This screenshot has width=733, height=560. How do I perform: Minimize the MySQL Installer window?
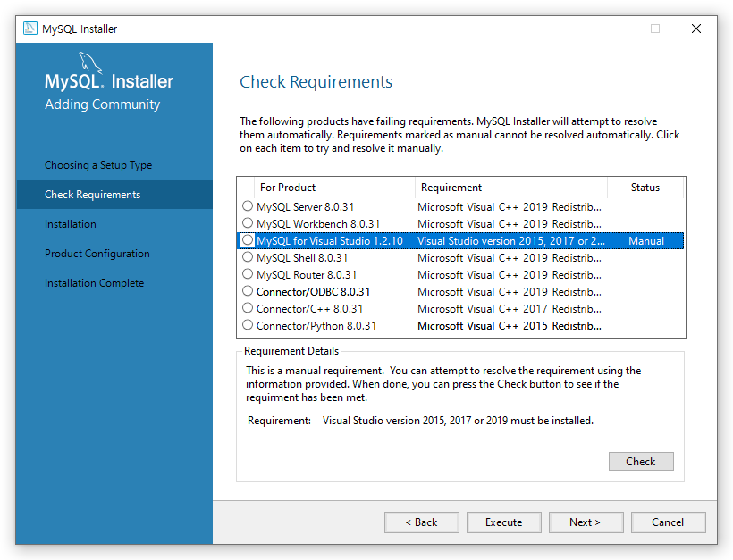tap(615, 29)
